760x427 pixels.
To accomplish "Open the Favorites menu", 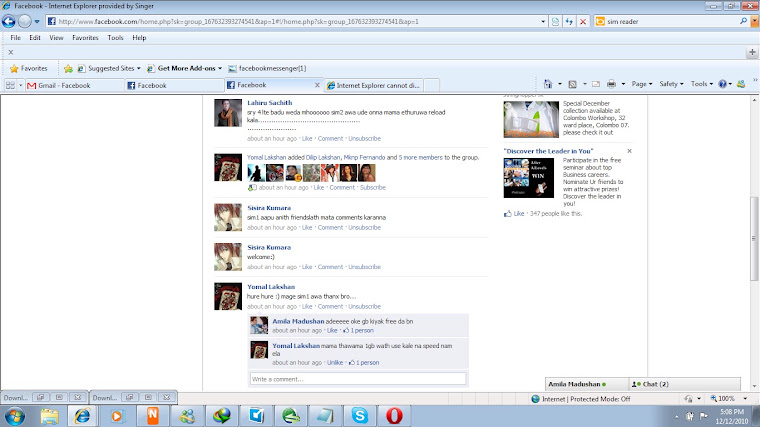I will point(85,38).
